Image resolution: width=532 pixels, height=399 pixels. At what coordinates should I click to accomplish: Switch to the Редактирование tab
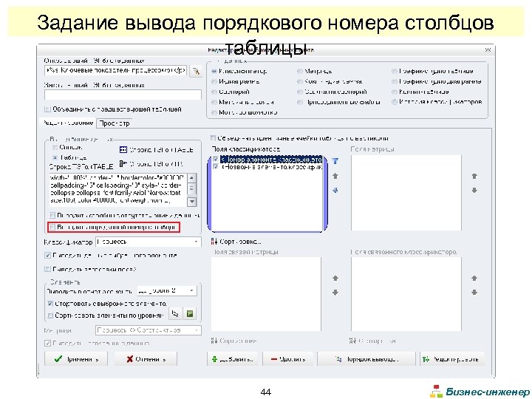pos(68,123)
